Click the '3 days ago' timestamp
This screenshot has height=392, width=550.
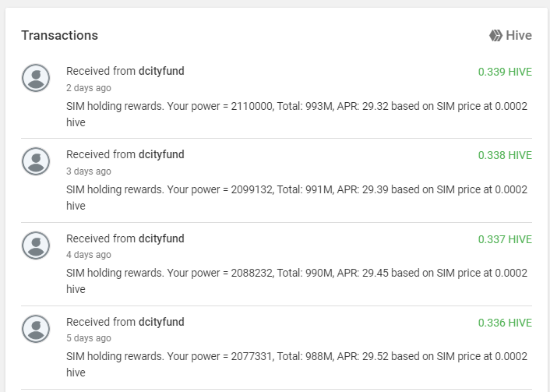[89, 171]
